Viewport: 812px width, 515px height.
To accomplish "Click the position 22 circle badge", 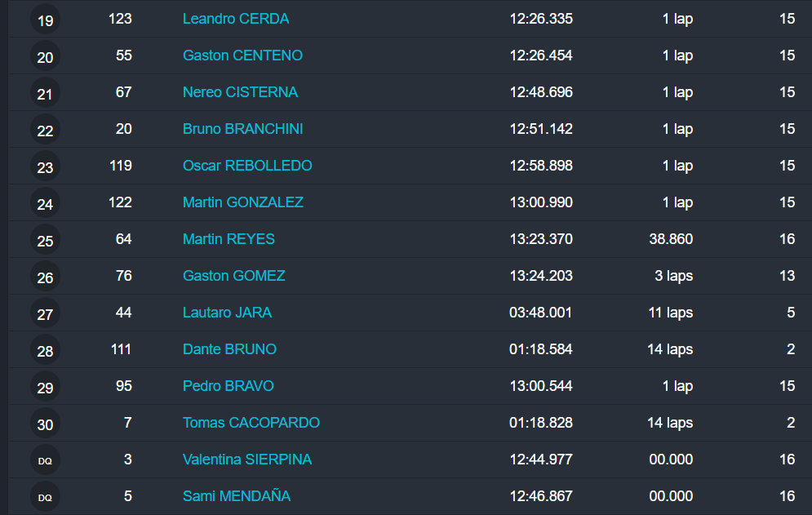I will [45, 130].
